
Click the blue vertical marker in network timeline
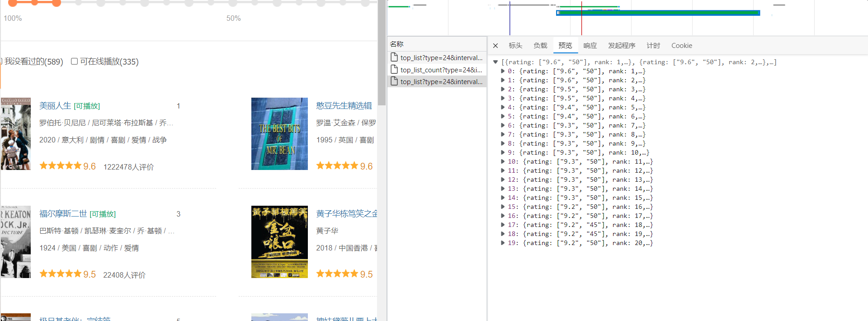509,18
